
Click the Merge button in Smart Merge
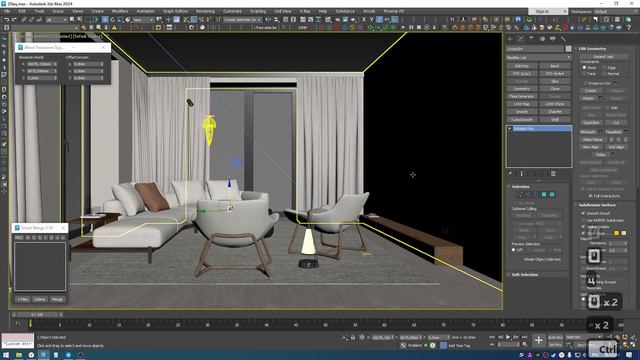tap(57, 299)
